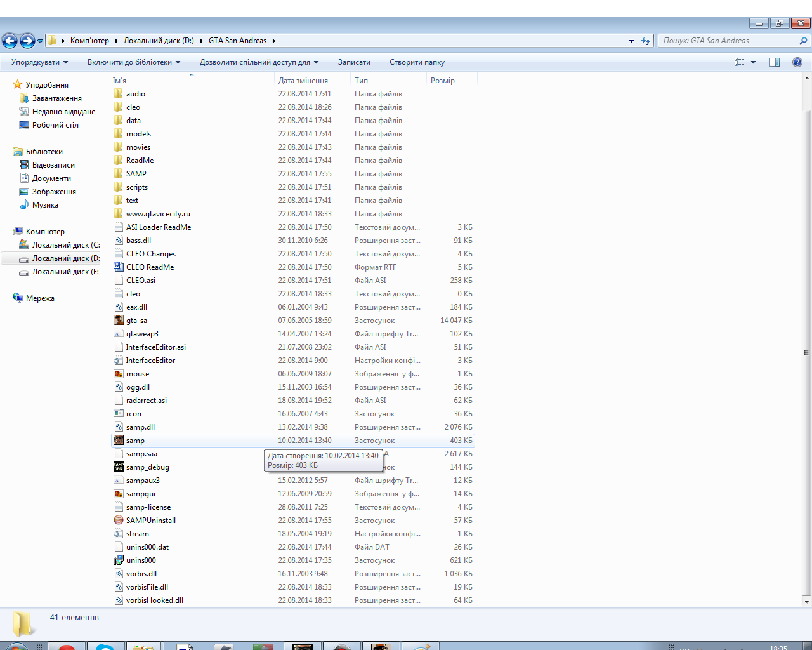Screen dimensions: 812x650
Task: Click the gtaweap3 font file icon
Action: point(119,334)
